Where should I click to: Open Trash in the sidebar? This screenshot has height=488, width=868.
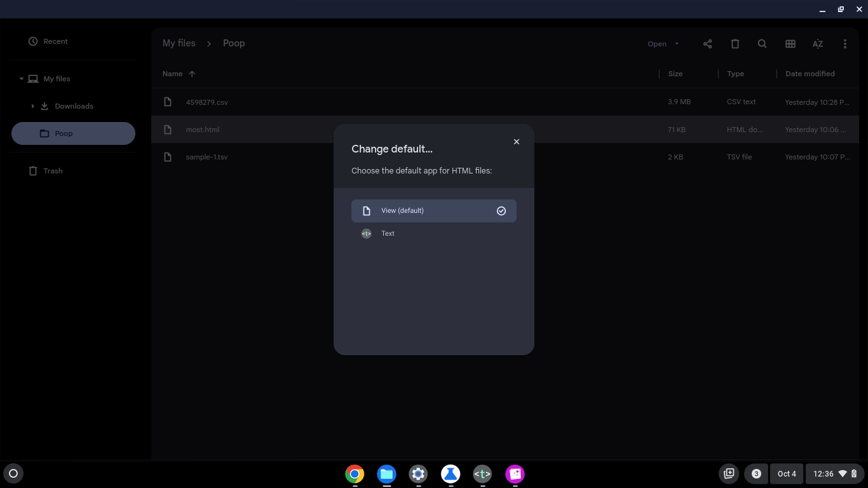click(53, 171)
